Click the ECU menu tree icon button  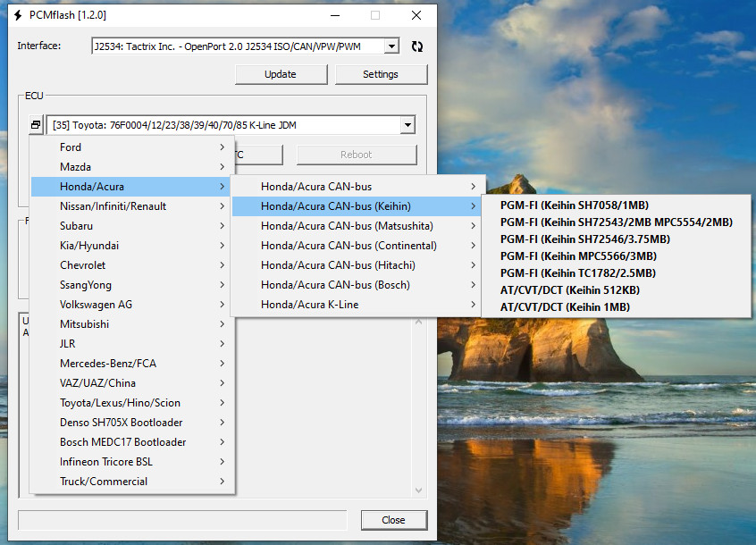36,125
